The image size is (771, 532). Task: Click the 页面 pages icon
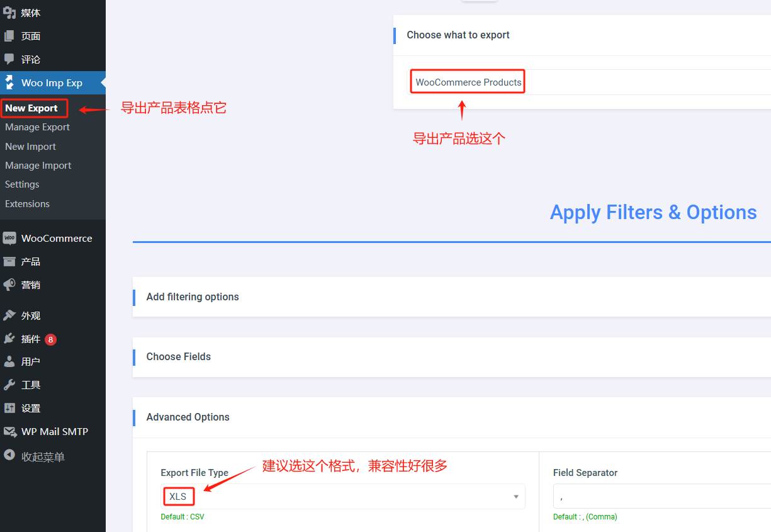coord(9,36)
